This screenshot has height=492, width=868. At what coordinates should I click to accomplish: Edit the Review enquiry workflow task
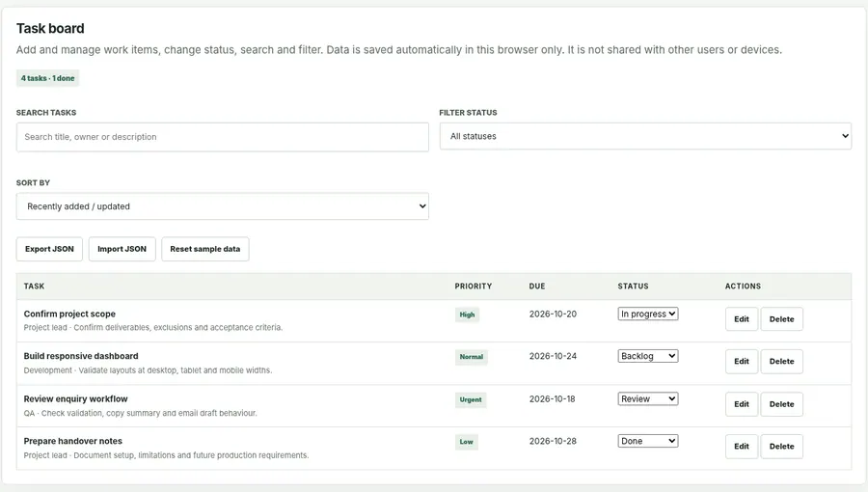742,404
